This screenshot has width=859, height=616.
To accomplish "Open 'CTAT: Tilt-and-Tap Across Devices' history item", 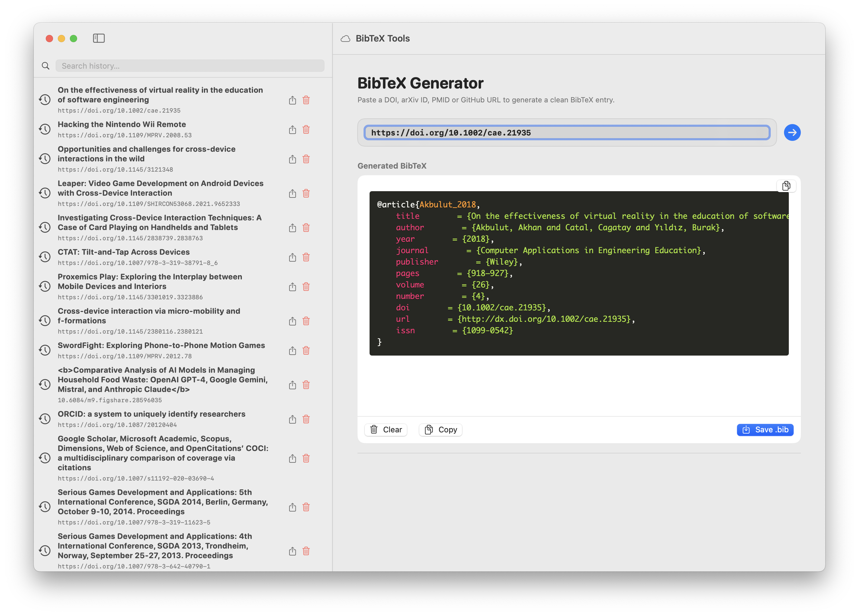I will click(x=123, y=252).
